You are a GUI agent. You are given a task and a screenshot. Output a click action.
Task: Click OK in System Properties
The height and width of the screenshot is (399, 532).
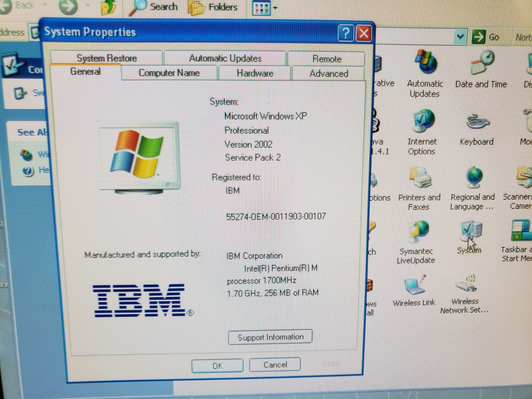[217, 366]
